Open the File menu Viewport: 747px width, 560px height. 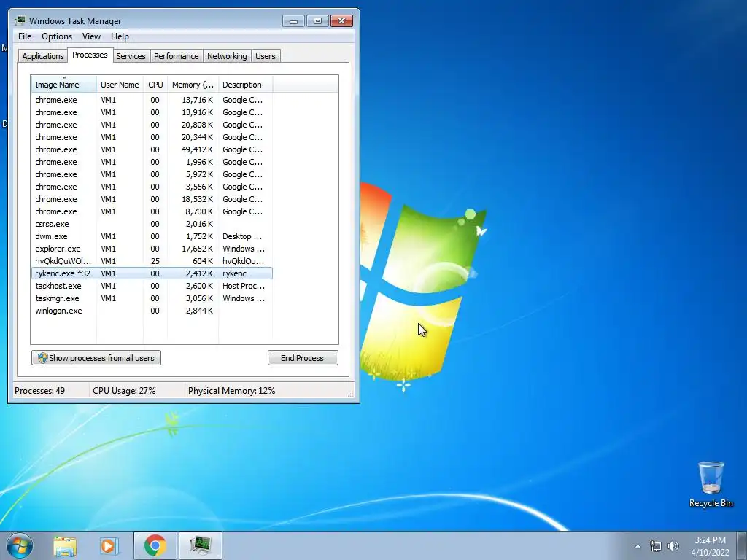pyautogui.click(x=25, y=36)
